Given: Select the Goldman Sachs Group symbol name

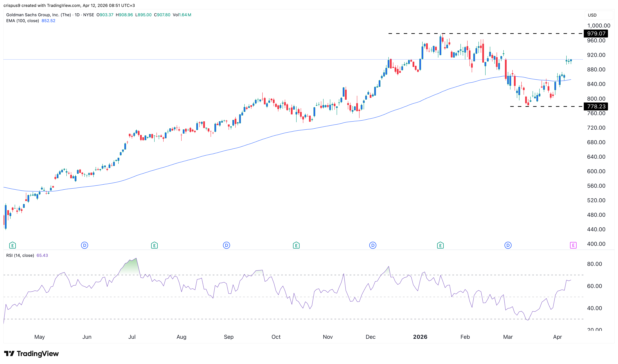Looking at the screenshot, I should (x=39, y=15).
